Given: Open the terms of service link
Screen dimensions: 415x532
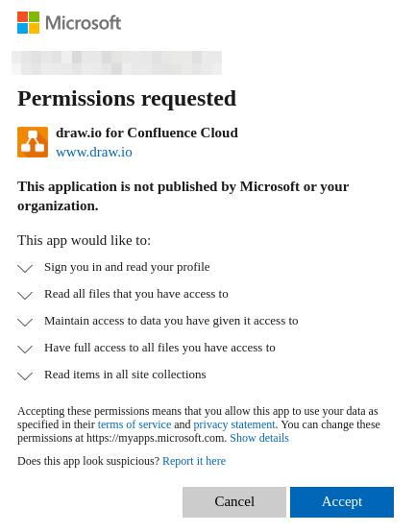Looking at the screenshot, I should pyautogui.click(x=134, y=424).
